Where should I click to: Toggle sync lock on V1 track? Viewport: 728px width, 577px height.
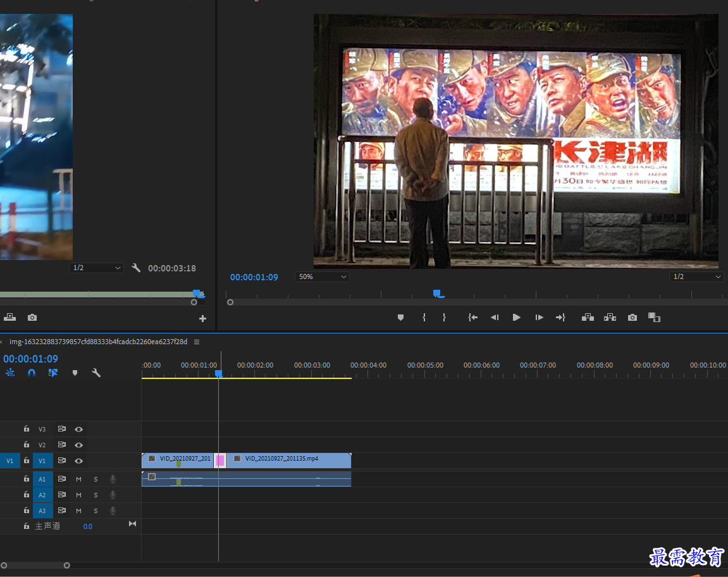click(62, 461)
